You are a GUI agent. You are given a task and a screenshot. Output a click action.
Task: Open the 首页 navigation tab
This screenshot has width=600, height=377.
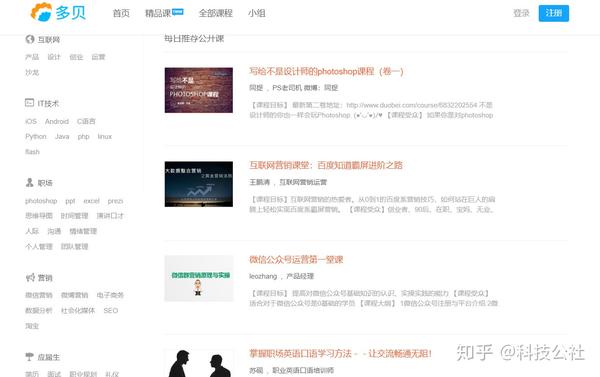[x=121, y=13]
